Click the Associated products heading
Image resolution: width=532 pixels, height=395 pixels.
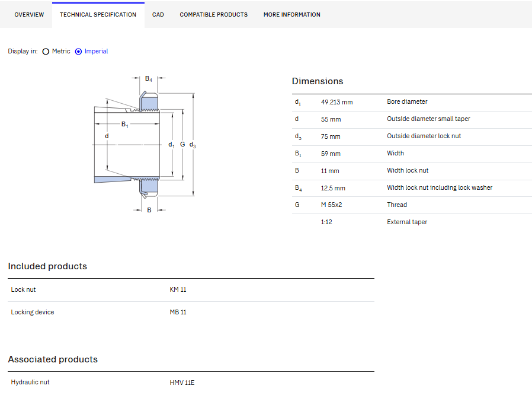click(x=53, y=359)
